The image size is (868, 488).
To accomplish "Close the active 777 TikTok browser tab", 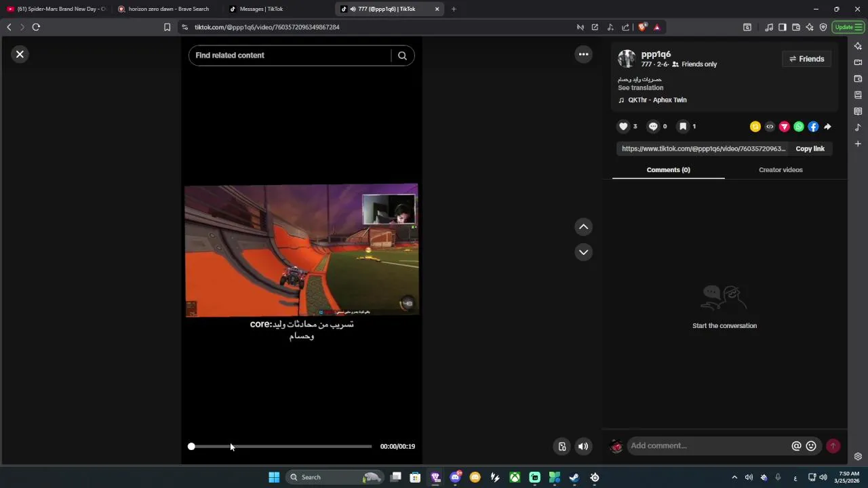I will [x=437, y=9].
